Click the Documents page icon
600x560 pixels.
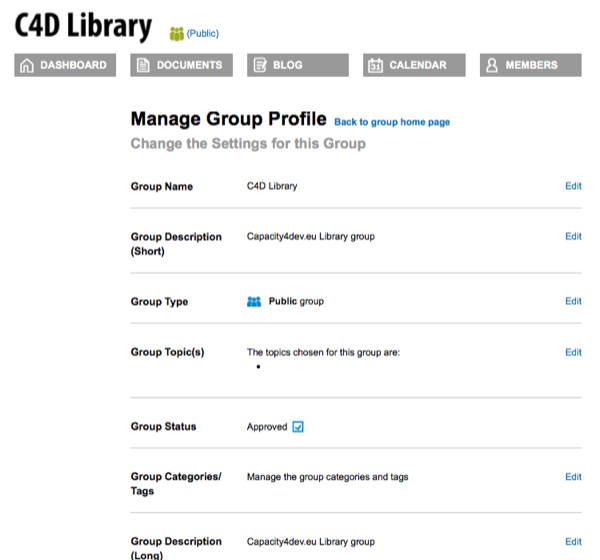click(x=143, y=65)
